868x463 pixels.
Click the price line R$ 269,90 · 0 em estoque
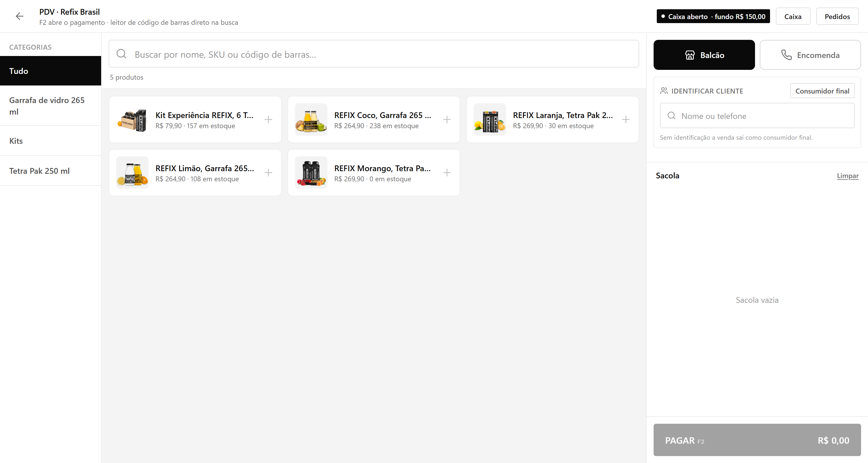[373, 179]
